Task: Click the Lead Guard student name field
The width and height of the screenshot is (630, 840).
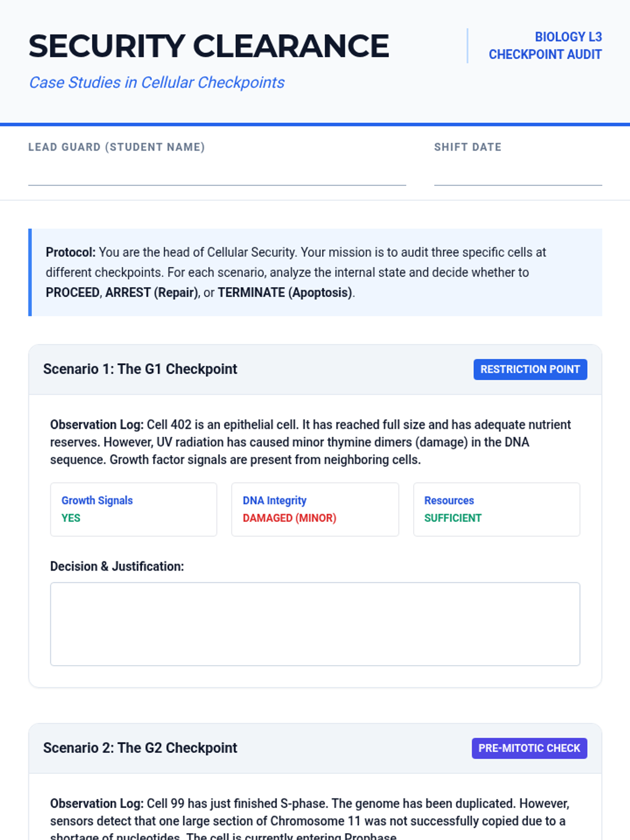Action: [x=217, y=174]
